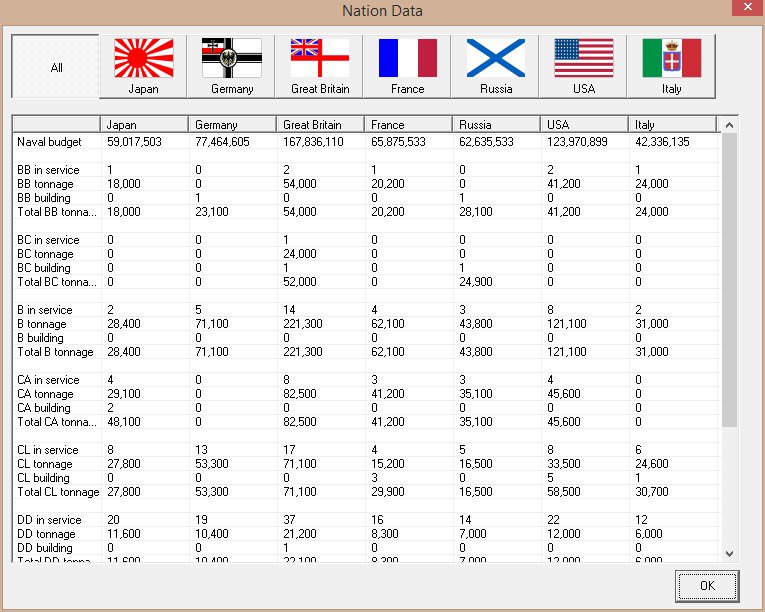
Task: Select the Total CL tonnage row label
Action: coord(58,492)
